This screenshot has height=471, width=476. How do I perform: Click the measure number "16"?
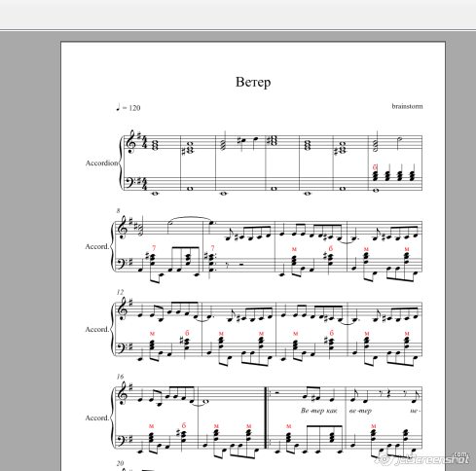click(x=120, y=377)
